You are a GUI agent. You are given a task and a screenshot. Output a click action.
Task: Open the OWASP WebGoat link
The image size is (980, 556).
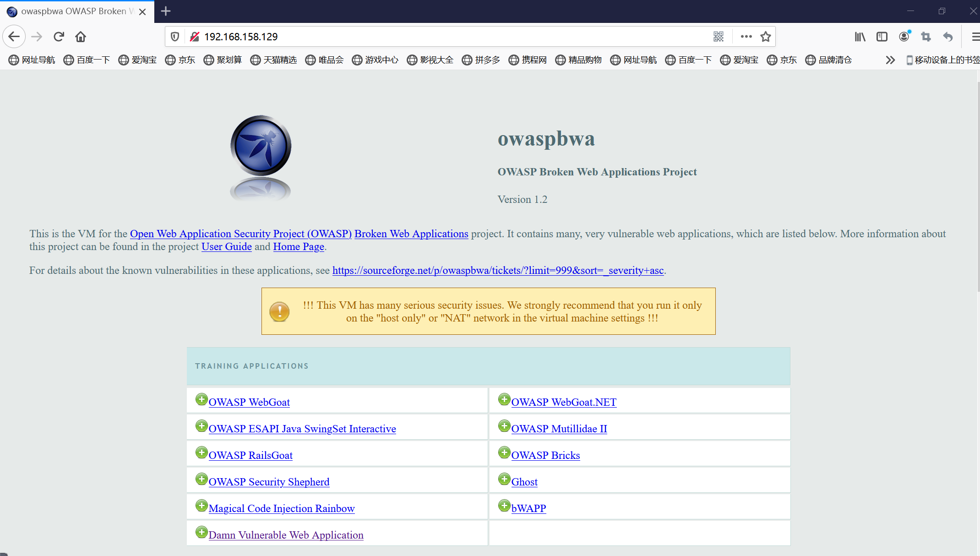pyautogui.click(x=249, y=402)
